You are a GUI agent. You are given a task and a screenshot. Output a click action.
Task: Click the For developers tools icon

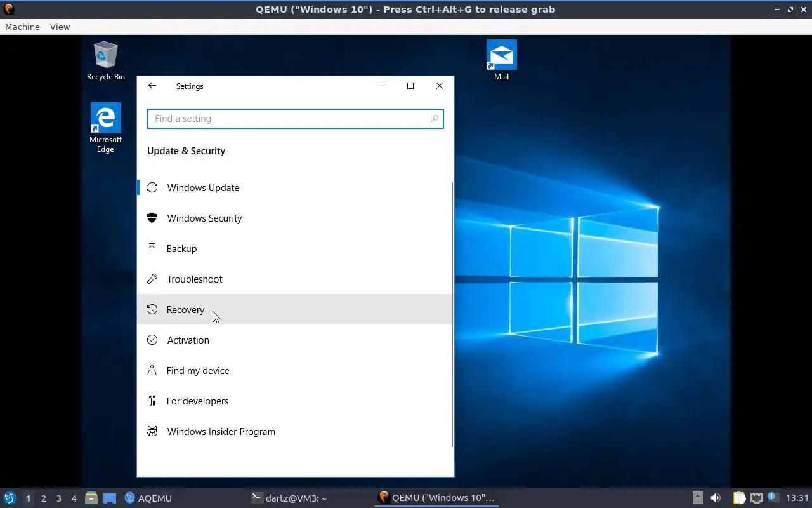[152, 401]
